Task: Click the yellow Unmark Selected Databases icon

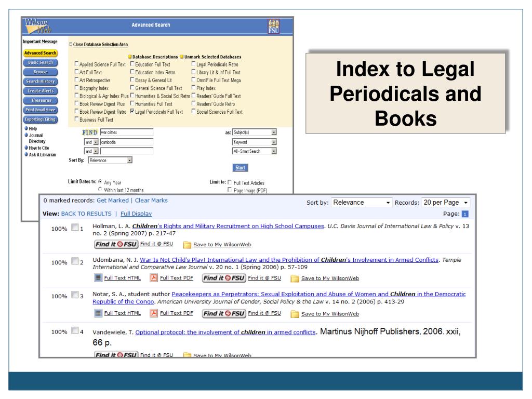Action: point(182,57)
